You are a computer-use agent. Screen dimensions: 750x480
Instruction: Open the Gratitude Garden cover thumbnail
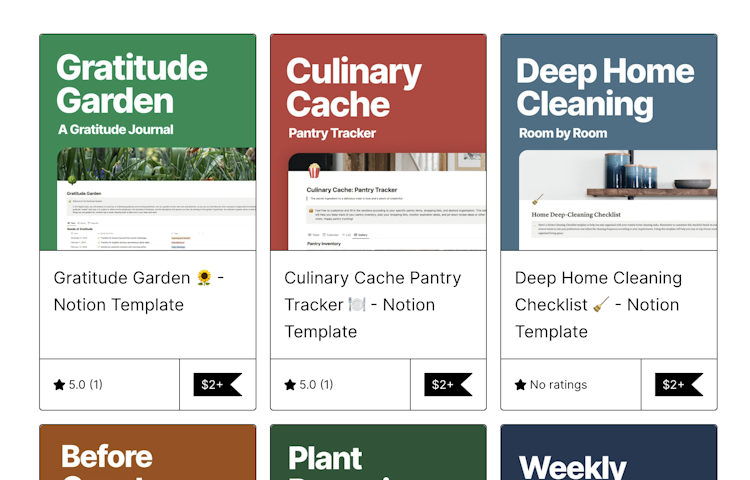(148, 142)
